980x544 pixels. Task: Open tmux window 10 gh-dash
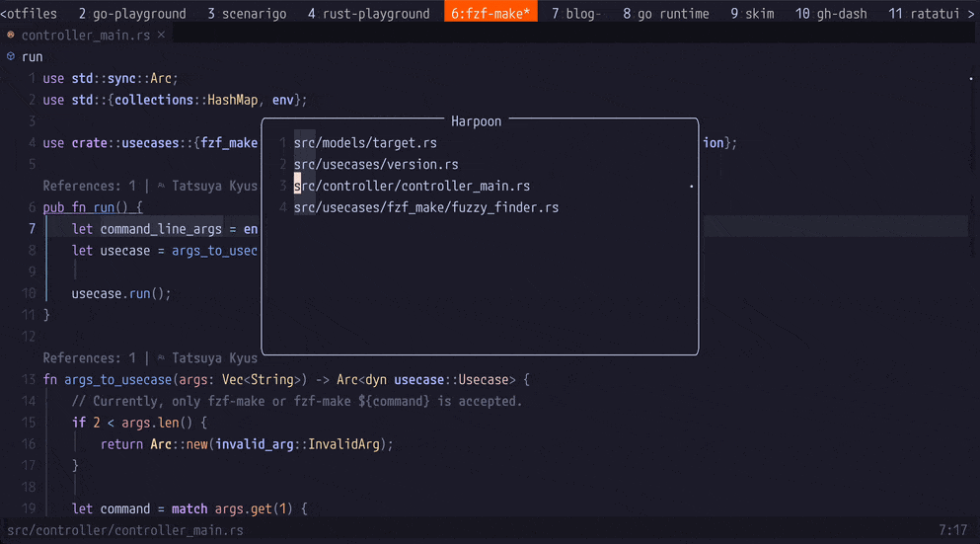pyautogui.click(x=831, y=13)
